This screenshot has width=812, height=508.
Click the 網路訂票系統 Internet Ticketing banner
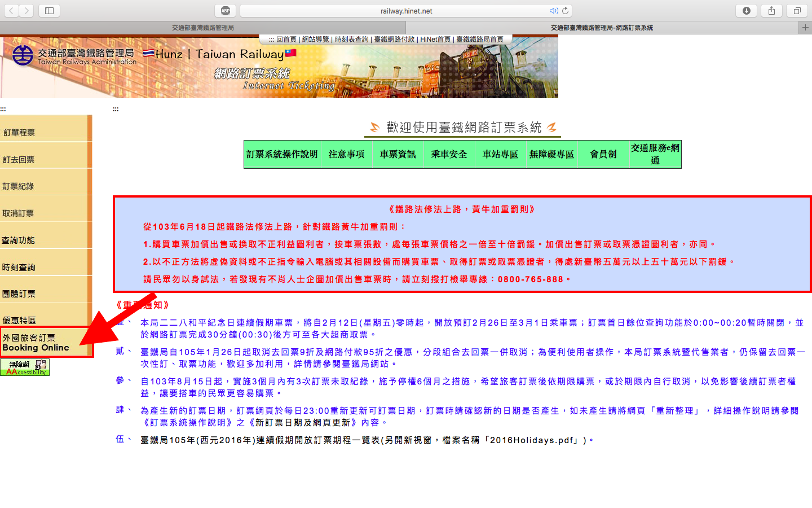(x=275, y=80)
